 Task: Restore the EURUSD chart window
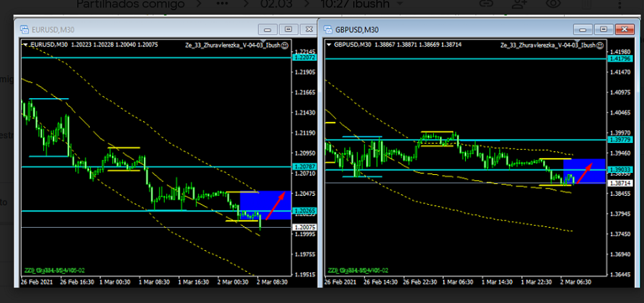[x=288, y=30]
